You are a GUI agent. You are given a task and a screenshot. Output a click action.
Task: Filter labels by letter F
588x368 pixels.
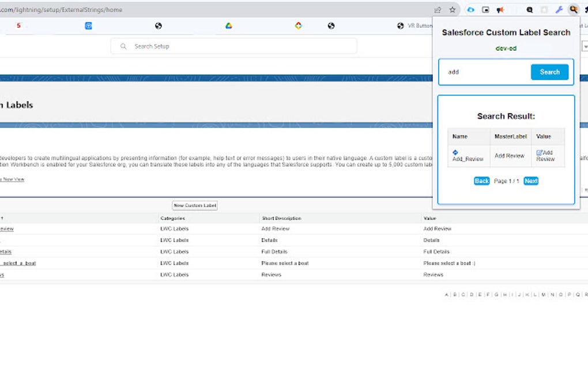coord(488,295)
